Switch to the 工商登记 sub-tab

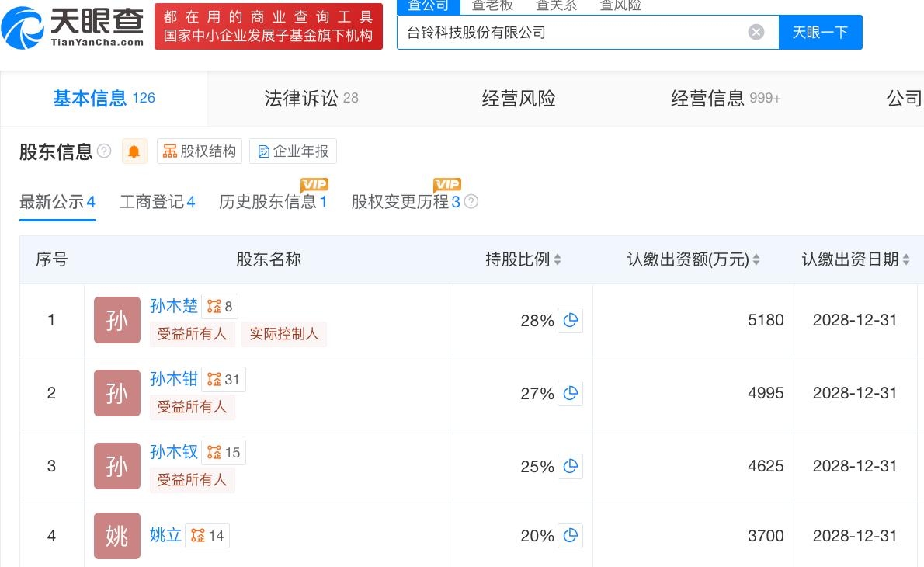tap(157, 202)
